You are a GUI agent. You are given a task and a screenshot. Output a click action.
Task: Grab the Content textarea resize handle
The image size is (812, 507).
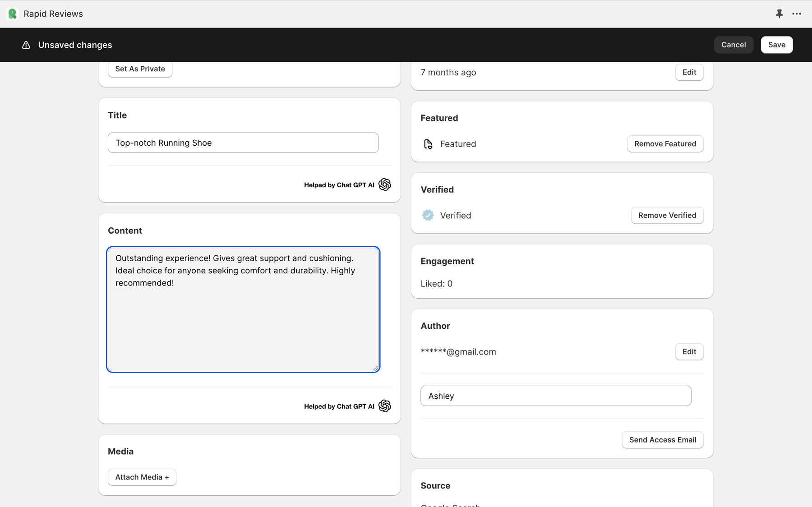click(x=375, y=368)
